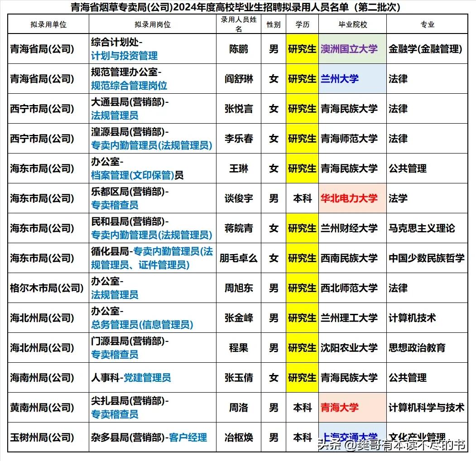Viewport: 476px width, 461px height.
Task: Click the 性别 column header
Action: pyautogui.click(x=273, y=24)
